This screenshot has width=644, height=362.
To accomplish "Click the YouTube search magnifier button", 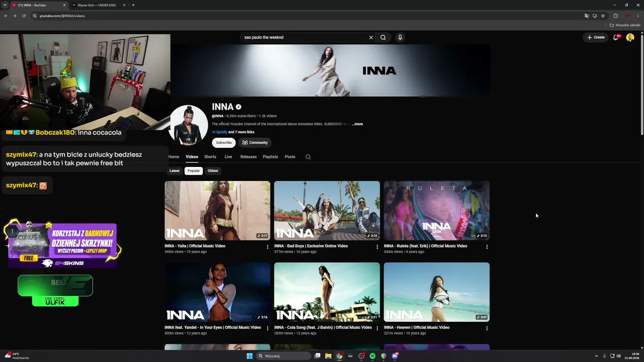I will click(x=383, y=37).
